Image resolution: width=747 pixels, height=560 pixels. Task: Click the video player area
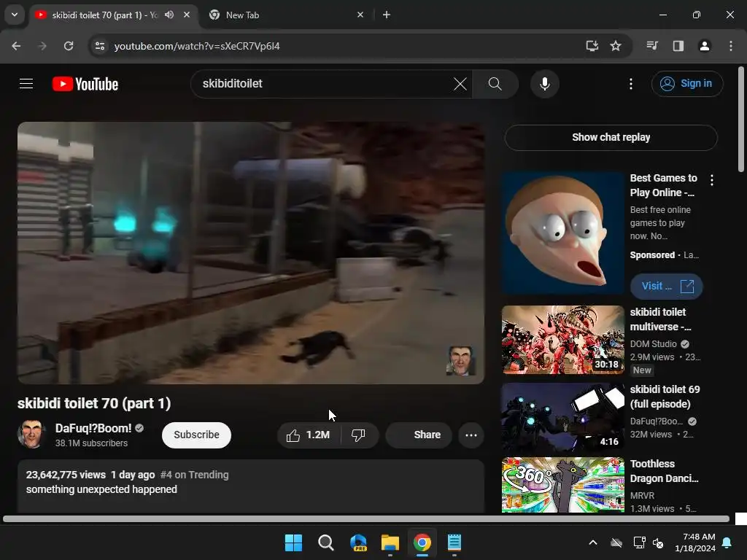[251, 253]
